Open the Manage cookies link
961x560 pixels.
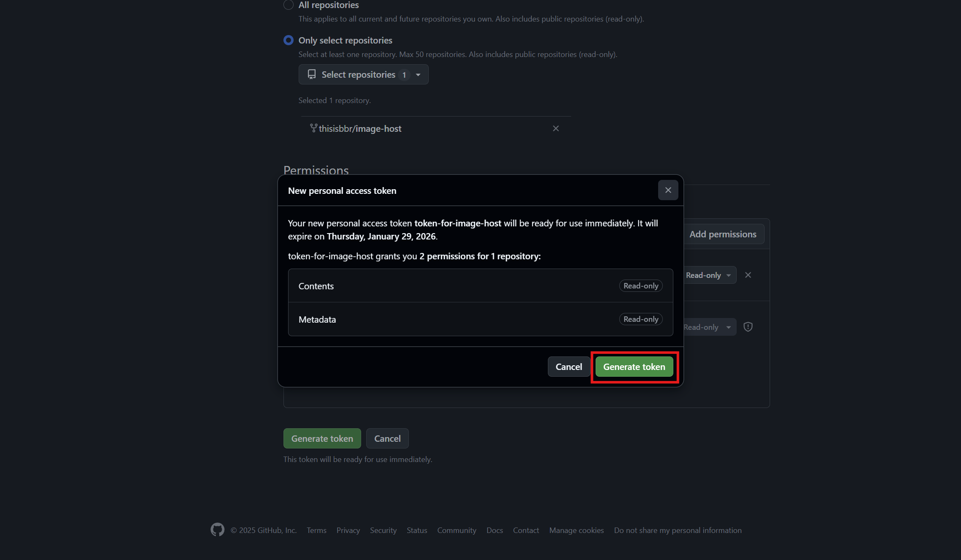point(576,530)
